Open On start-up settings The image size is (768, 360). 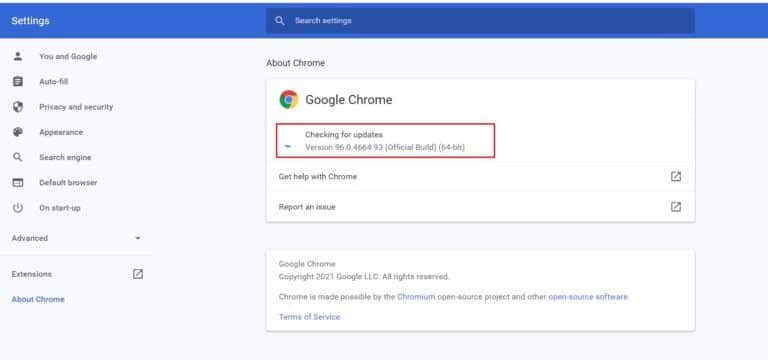point(60,208)
